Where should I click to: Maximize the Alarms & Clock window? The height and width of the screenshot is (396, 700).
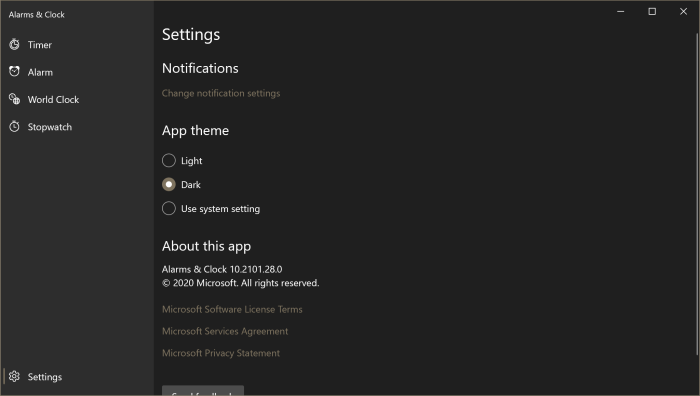[x=652, y=12]
